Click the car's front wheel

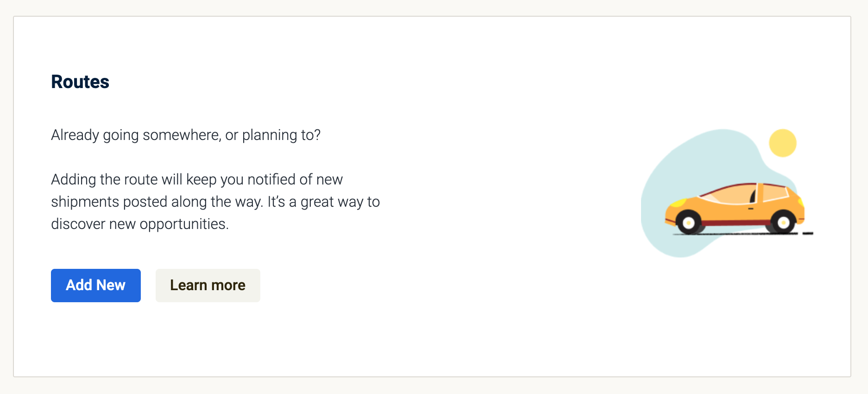tap(688, 223)
